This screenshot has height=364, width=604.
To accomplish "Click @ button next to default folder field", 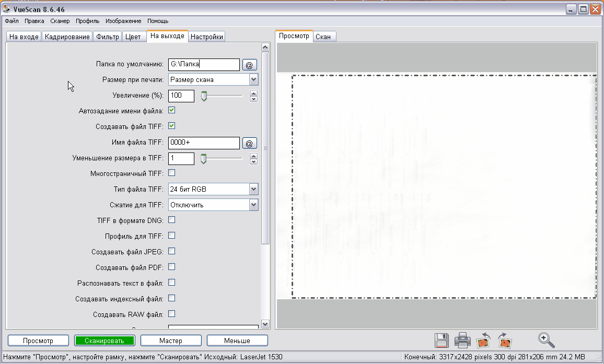I will [249, 65].
